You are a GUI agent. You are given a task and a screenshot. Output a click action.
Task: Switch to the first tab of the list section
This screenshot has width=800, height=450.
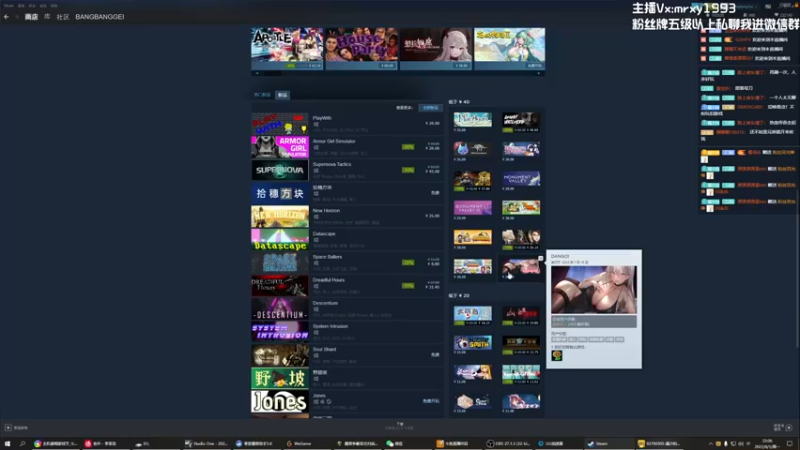coord(262,95)
